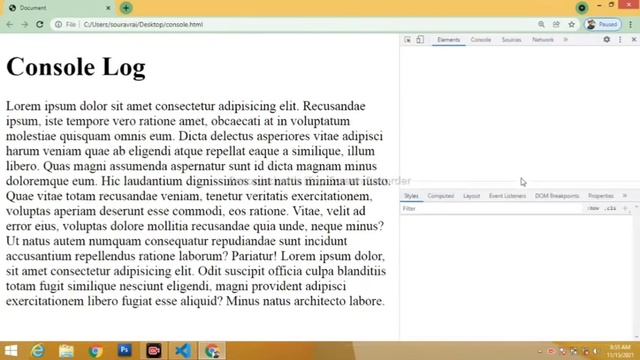Image resolution: width=640 pixels, height=360 pixels.
Task: Open DevTools settings gear
Action: [607, 40]
